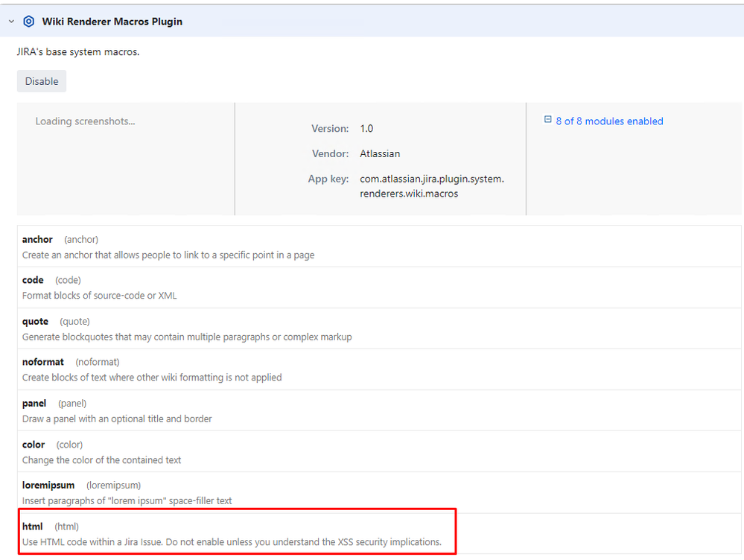Viewport: 744px width, 560px height.
Task: Select the panel module name
Action: click(x=34, y=403)
